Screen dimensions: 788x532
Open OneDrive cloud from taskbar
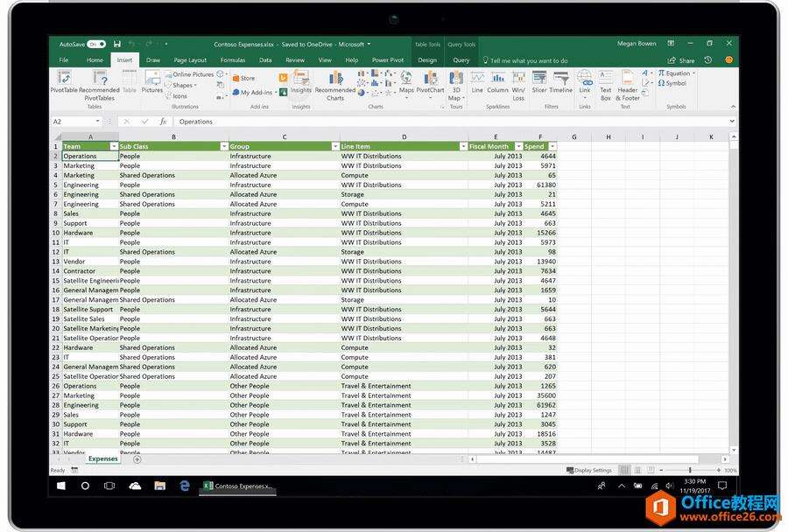click(135, 486)
